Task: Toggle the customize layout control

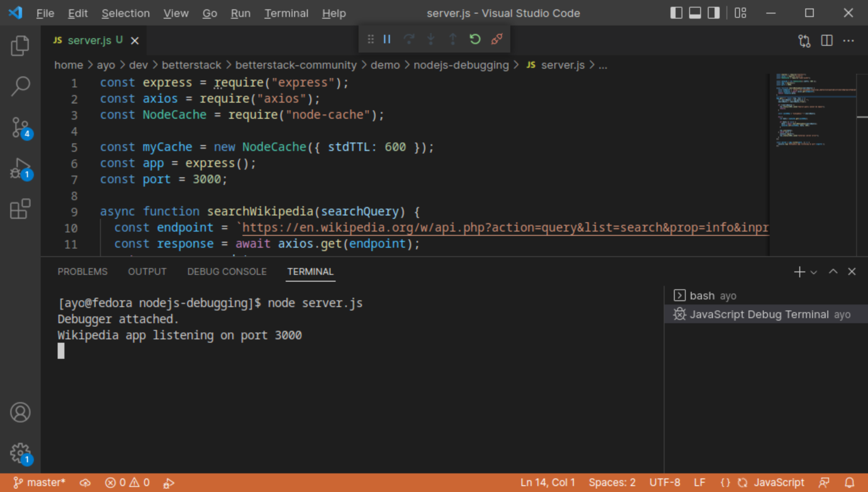Action: (740, 13)
